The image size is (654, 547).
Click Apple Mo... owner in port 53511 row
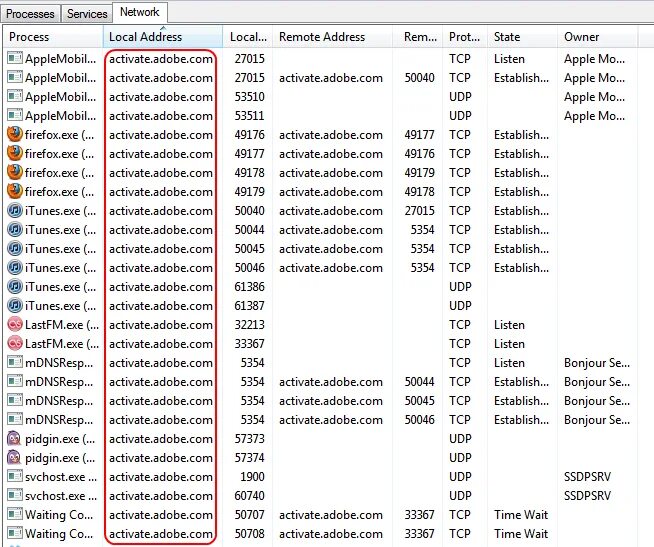pos(594,116)
